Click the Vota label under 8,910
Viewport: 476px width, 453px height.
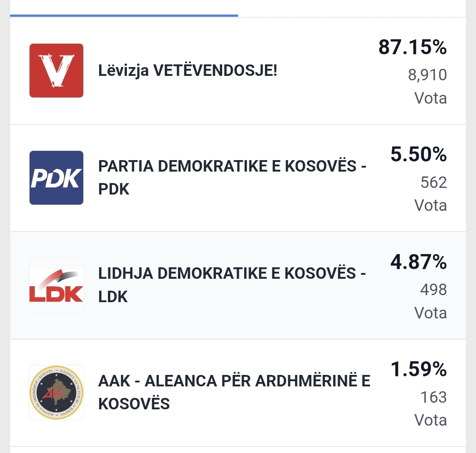point(430,98)
